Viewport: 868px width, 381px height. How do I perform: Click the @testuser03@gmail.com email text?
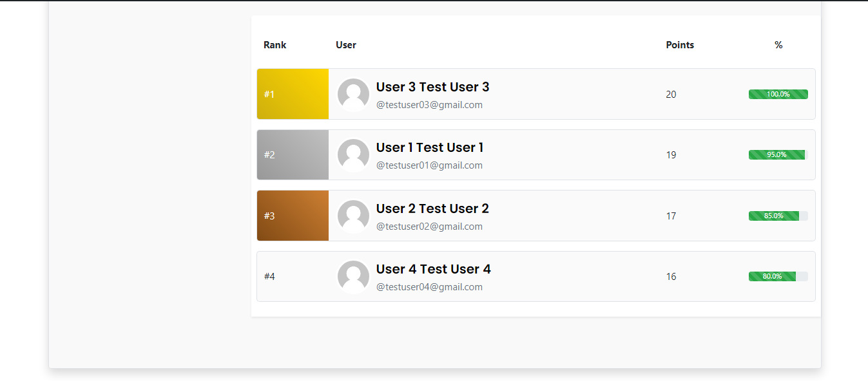coord(429,105)
